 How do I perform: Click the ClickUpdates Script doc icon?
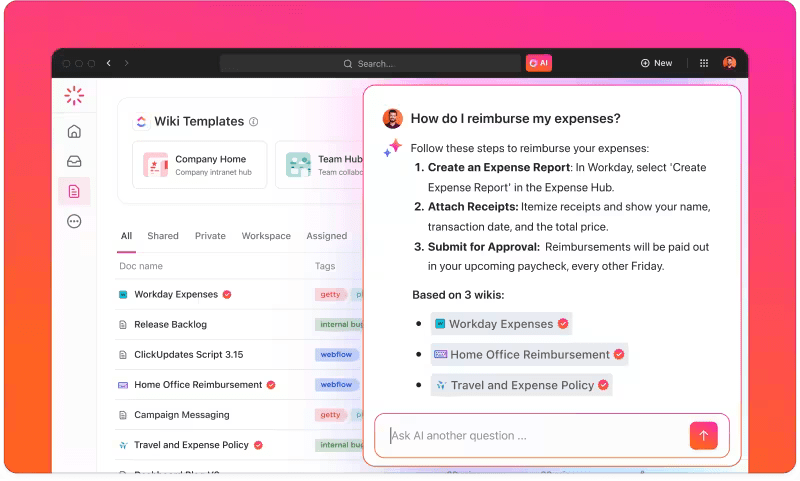[x=123, y=355]
